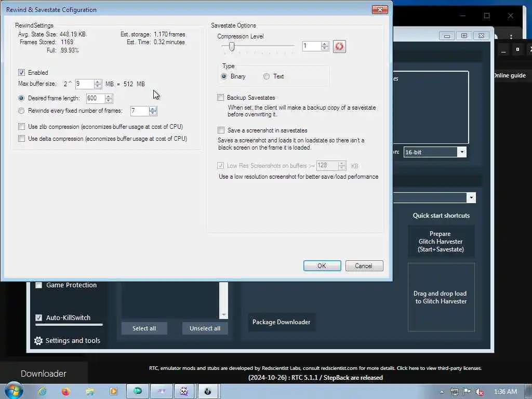Click the red reset compression level icon
Image resolution: width=532 pixels, height=399 pixels.
[339, 46]
